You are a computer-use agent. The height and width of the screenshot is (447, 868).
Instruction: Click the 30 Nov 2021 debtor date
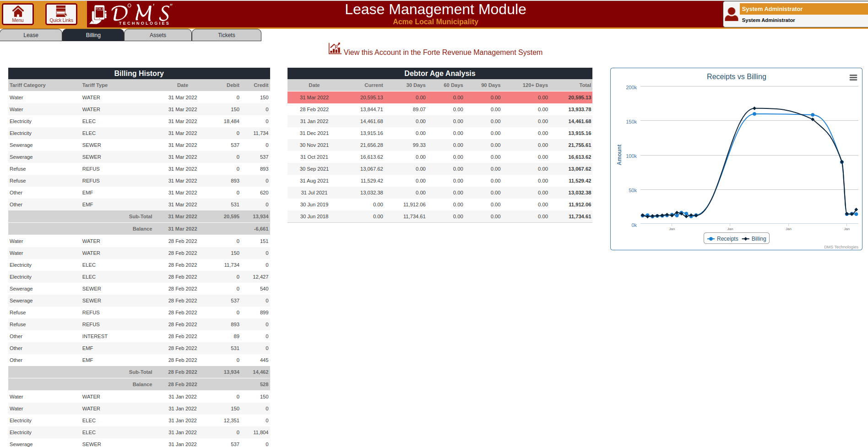(314, 145)
